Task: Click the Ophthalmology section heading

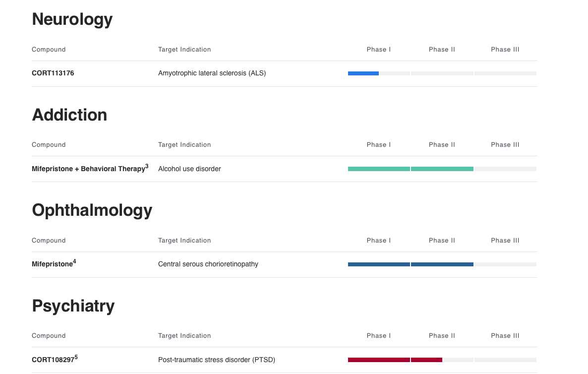Action: tap(92, 210)
